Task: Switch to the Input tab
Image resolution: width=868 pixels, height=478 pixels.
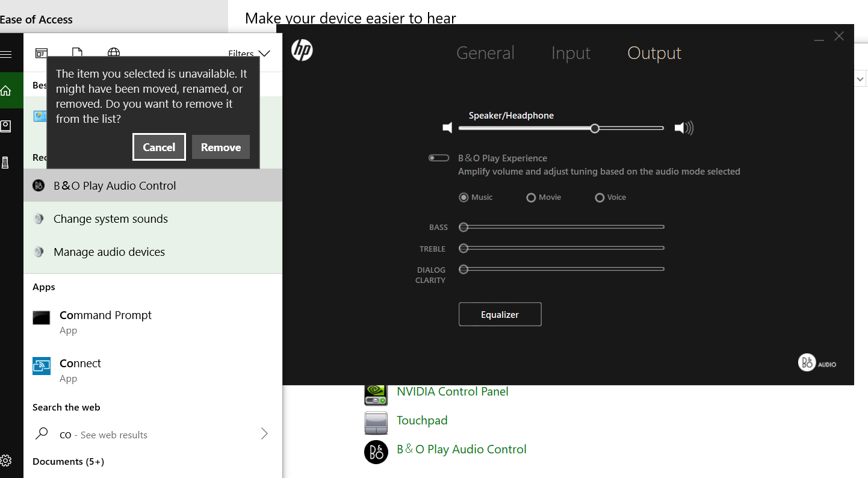Action: click(x=571, y=53)
